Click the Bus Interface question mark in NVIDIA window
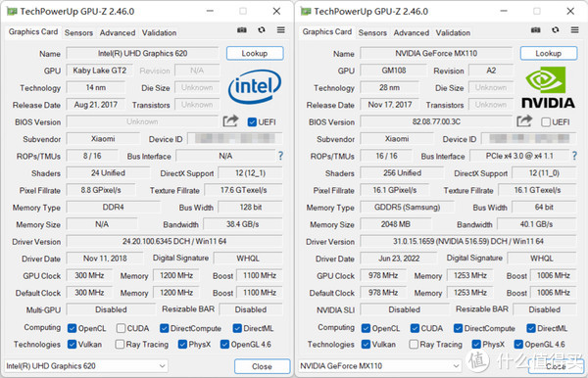Image resolution: width=588 pixels, height=378 pixels. [574, 156]
